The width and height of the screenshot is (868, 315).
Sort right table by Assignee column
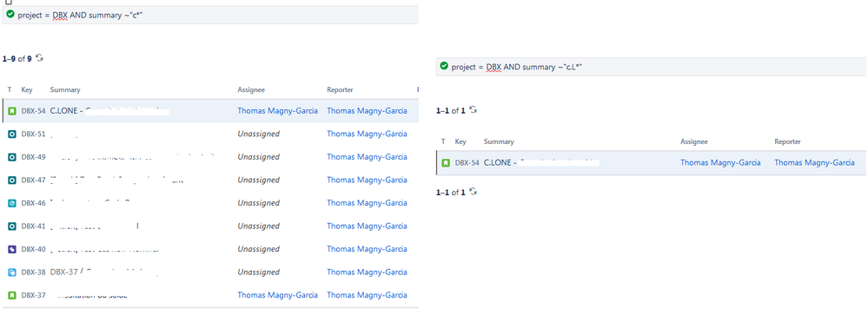click(694, 141)
